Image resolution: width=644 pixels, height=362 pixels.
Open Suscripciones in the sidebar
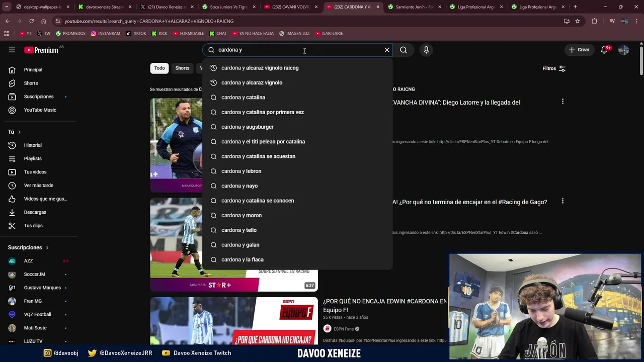coord(39,97)
